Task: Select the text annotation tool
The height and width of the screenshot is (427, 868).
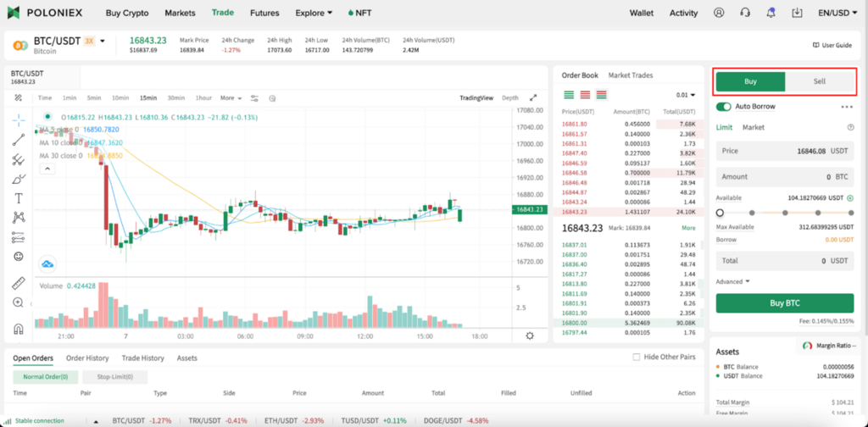Action: pos(19,198)
